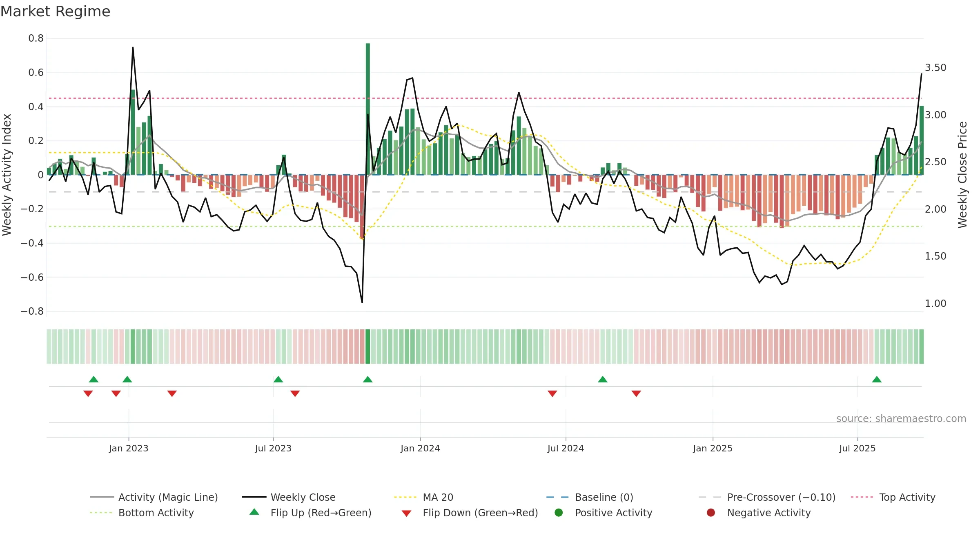Click the Jan 2025 x-axis label
The height and width of the screenshot is (551, 980).
[713, 448]
